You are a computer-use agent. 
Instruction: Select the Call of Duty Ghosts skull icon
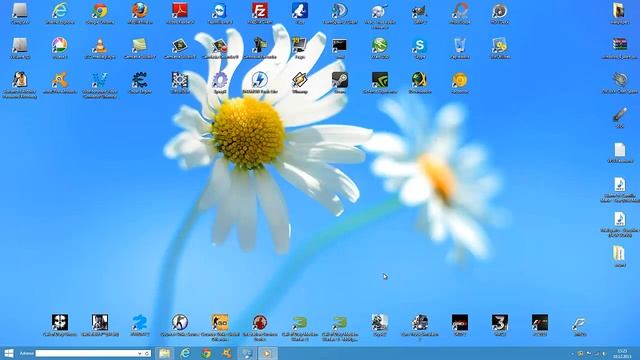[60, 322]
